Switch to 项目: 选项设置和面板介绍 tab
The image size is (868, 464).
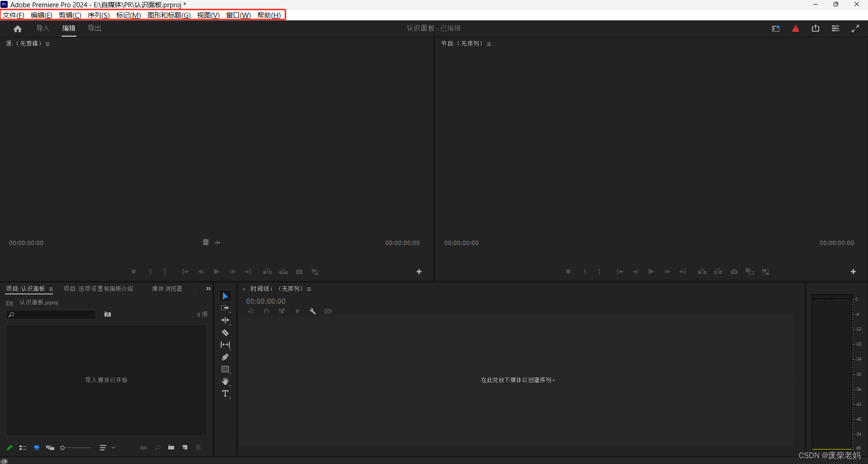click(98, 289)
